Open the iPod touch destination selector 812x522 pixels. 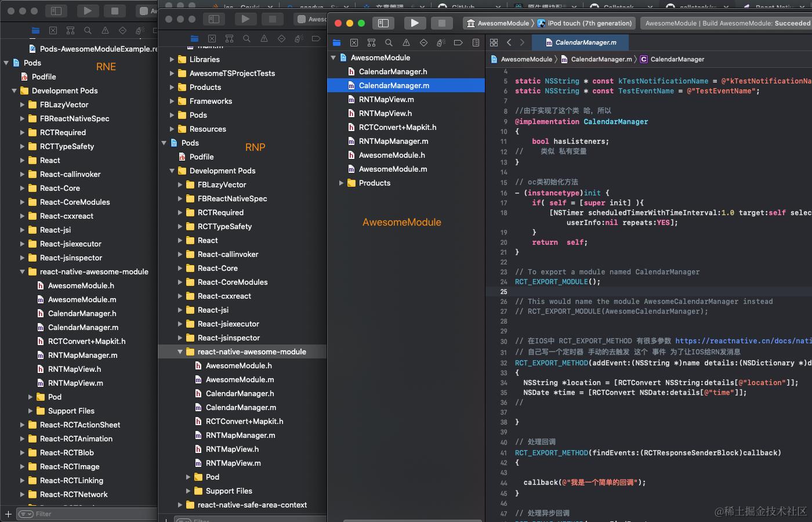pyautogui.click(x=585, y=23)
